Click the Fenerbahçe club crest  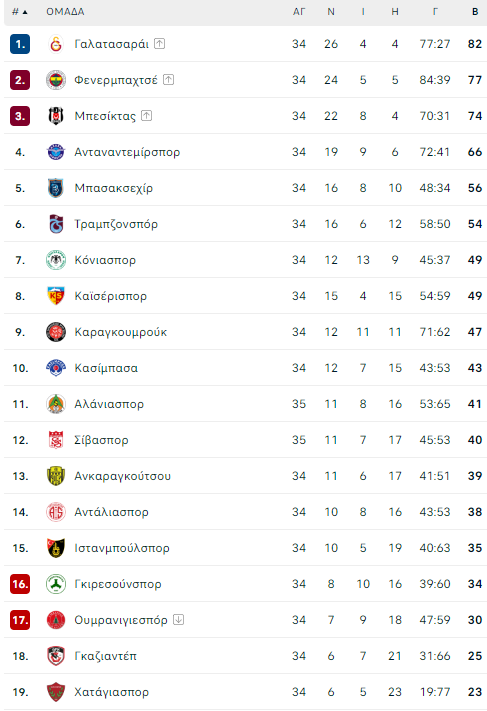tap(56, 80)
